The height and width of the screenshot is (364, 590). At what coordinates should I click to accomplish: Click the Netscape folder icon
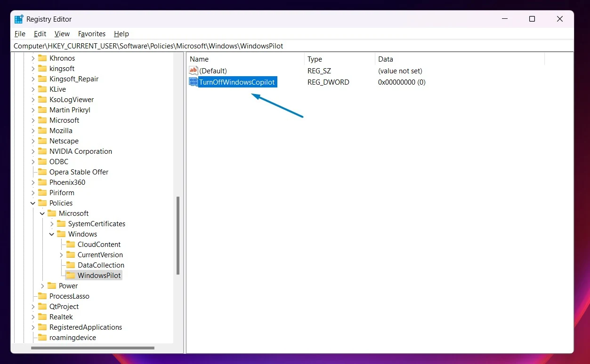pyautogui.click(x=42, y=141)
